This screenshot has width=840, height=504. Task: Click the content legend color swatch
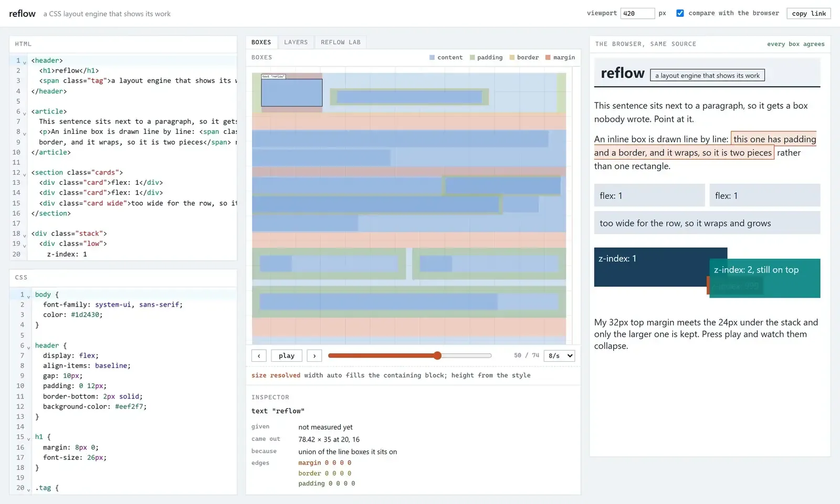(432, 57)
